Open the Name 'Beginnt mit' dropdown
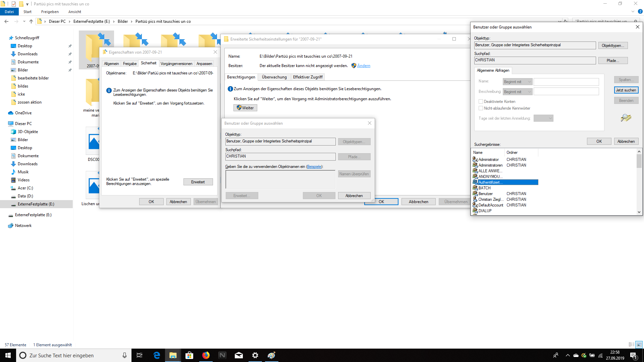This screenshot has height=362, width=644. pyautogui.click(x=517, y=82)
